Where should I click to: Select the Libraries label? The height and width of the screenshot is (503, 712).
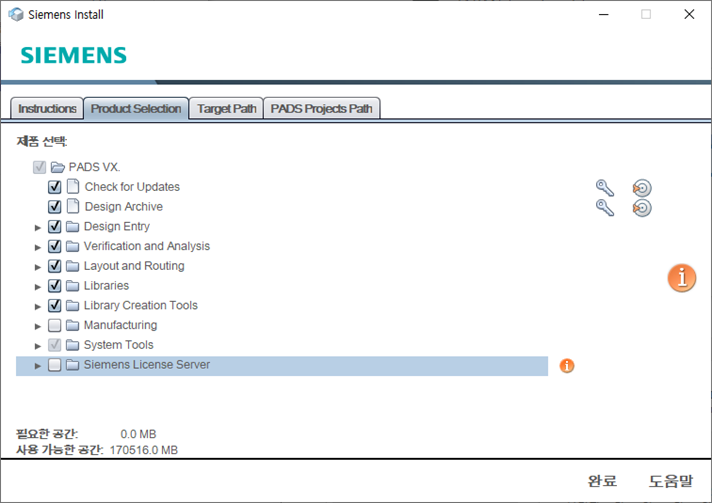tap(106, 286)
